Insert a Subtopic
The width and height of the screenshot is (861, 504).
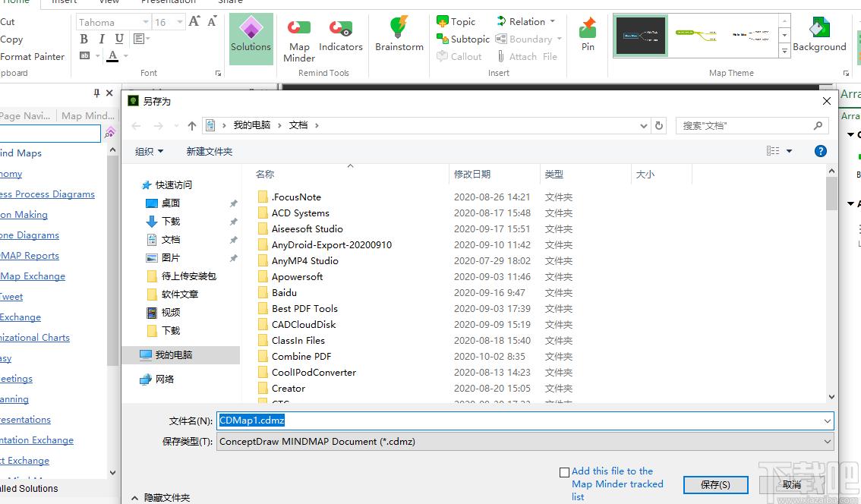[463, 39]
